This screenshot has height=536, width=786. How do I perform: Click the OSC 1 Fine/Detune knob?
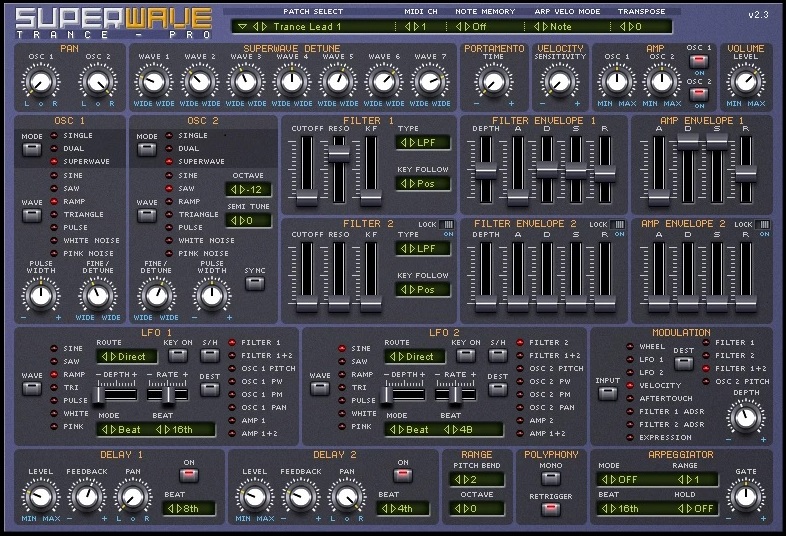click(98, 296)
